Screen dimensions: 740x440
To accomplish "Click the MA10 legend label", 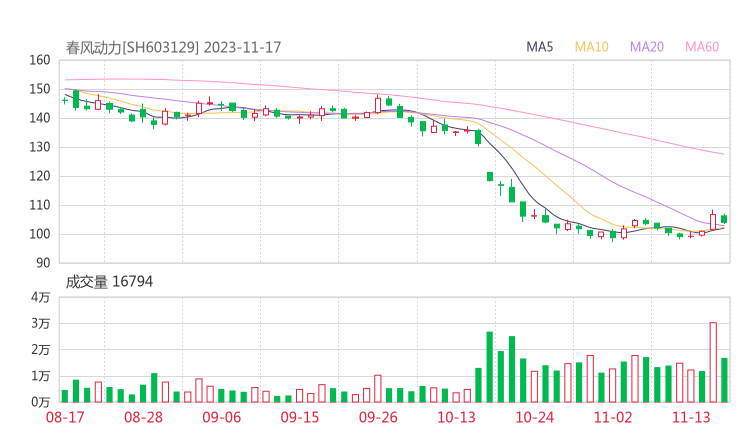I will [591, 47].
